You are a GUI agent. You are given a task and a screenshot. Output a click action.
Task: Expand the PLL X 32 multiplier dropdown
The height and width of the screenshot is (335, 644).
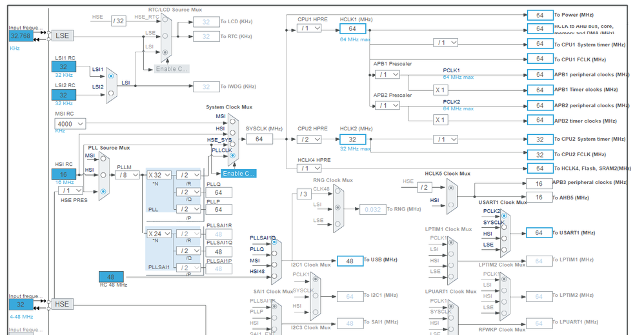(x=159, y=175)
